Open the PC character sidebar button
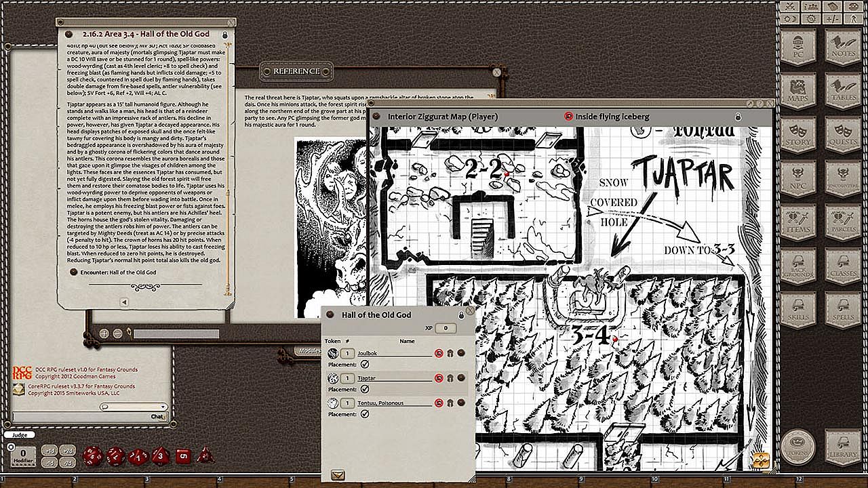This screenshot has height=488, width=868. tap(797, 47)
